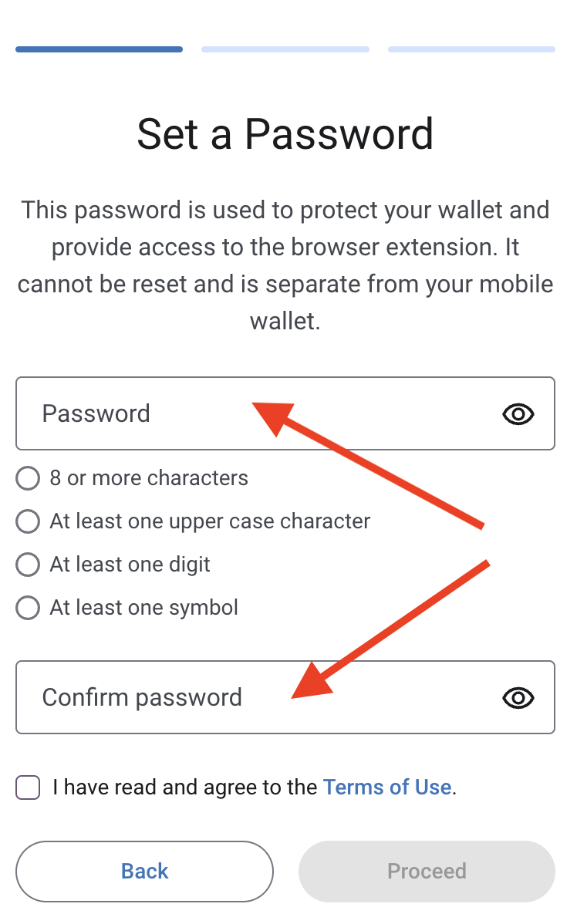The image size is (577, 924).
Task: Select the '8 or more characters' indicator
Action: pos(27,478)
